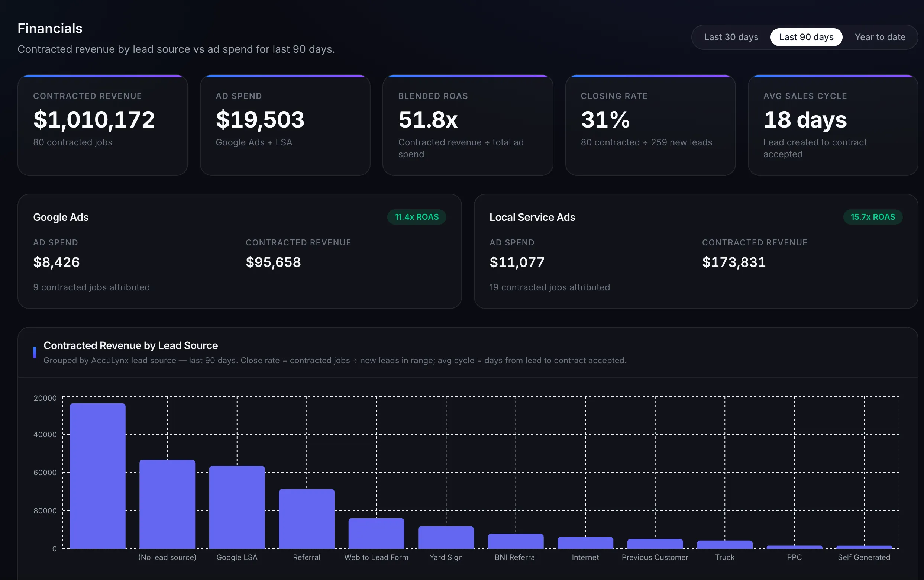Click the PPC axis label
This screenshot has width=924, height=580.
pyautogui.click(x=794, y=557)
